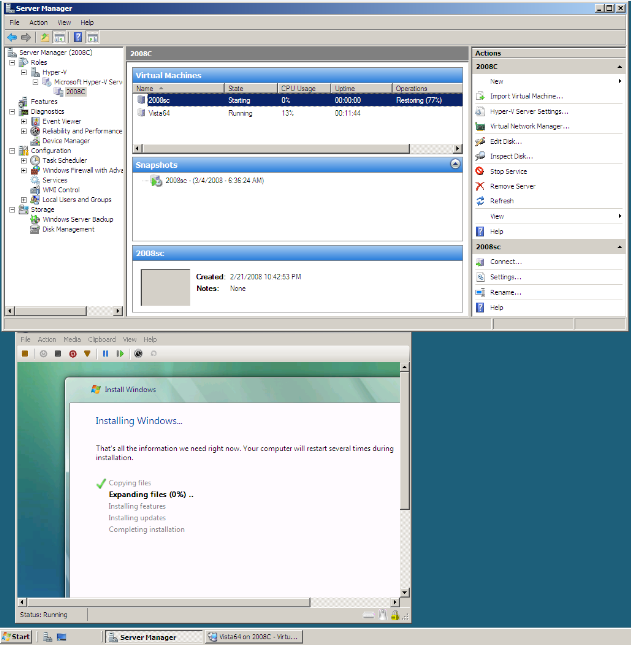Image resolution: width=631 pixels, height=645 pixels.
Task: Open the New submenu in Actions pane
Action: [x=549, y=81]
